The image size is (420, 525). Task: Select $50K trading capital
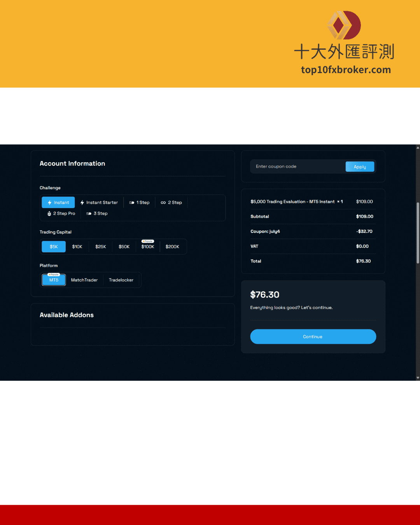pos(124,247)
